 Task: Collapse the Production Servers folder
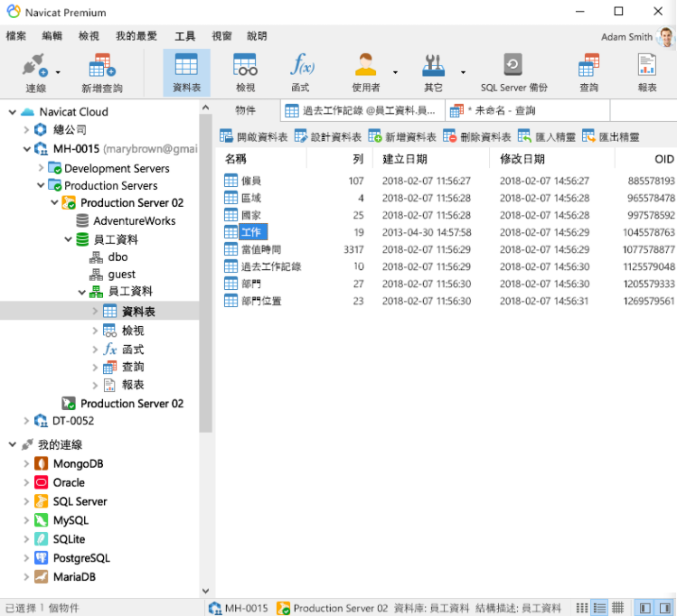(x=41, y=185)
